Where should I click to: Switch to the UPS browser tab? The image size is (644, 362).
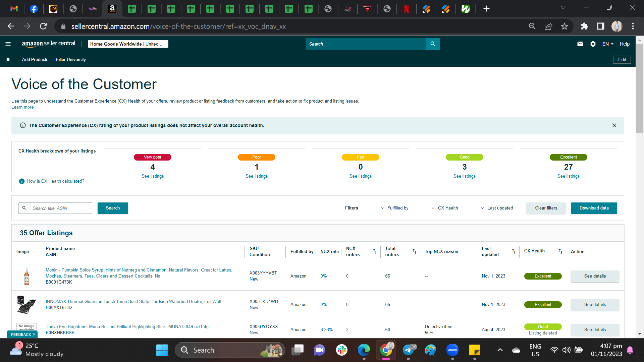(x=53, y=9)
